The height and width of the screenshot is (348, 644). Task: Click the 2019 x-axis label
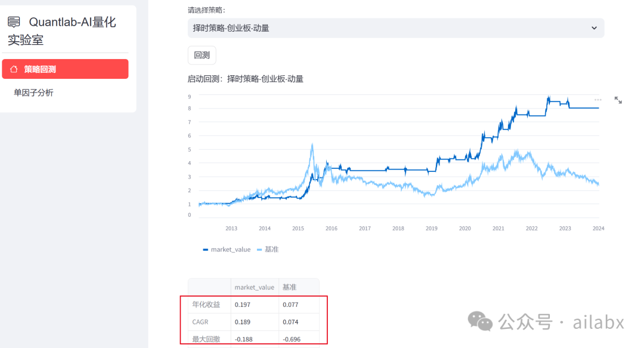pyautogui.click(x=432, y=228)
